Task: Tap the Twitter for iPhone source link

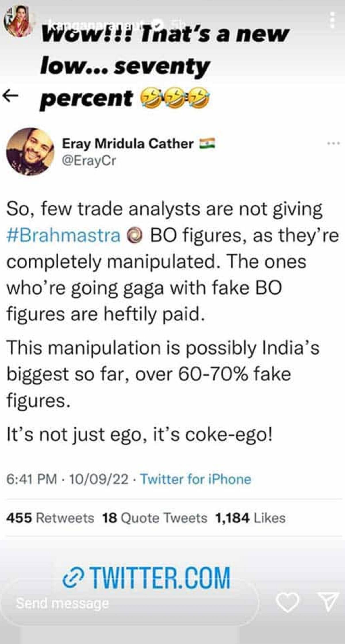Action: tap(195, 479)
